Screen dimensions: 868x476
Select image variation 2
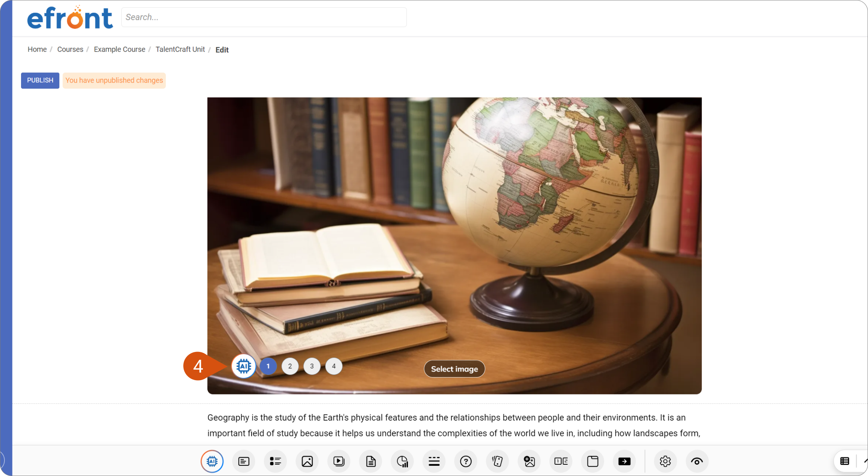click(290, 366)
